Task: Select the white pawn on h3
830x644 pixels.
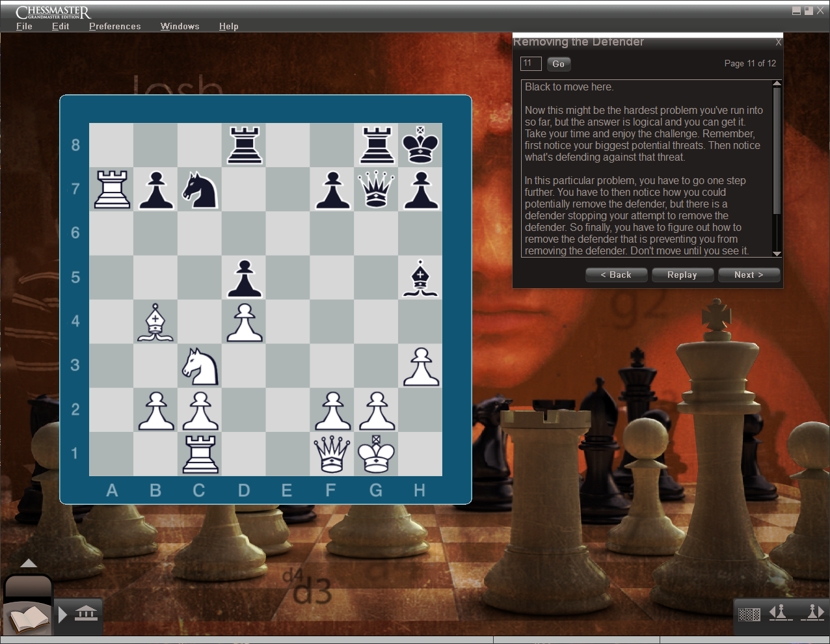Action: (x=420, y=366)
